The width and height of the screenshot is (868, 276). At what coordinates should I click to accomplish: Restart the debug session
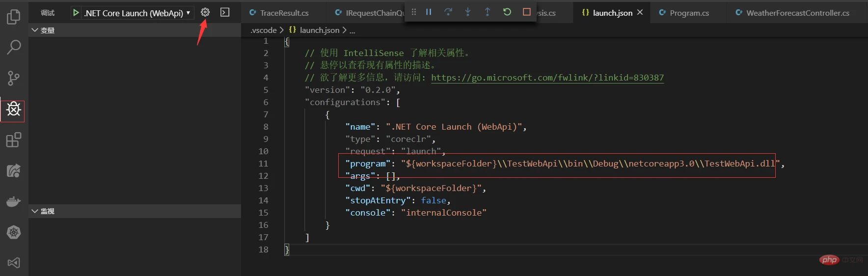tap(507, 12)
